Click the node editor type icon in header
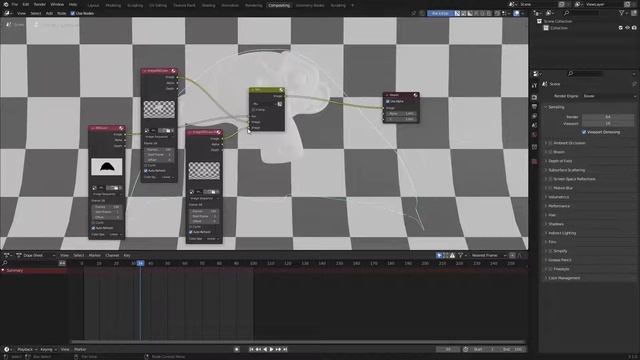This screenshot has height=360, width=640. tap(7, 13)
